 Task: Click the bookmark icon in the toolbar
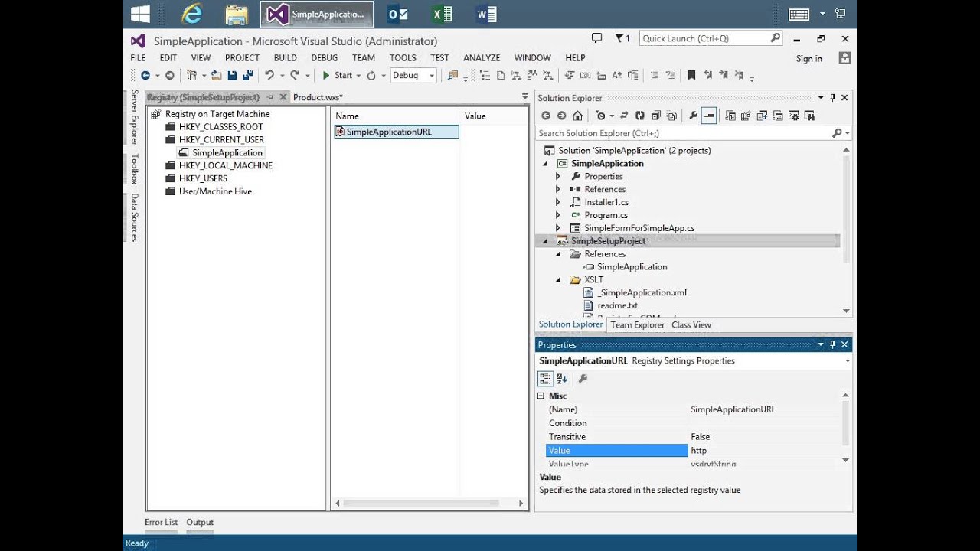point(691,75)
